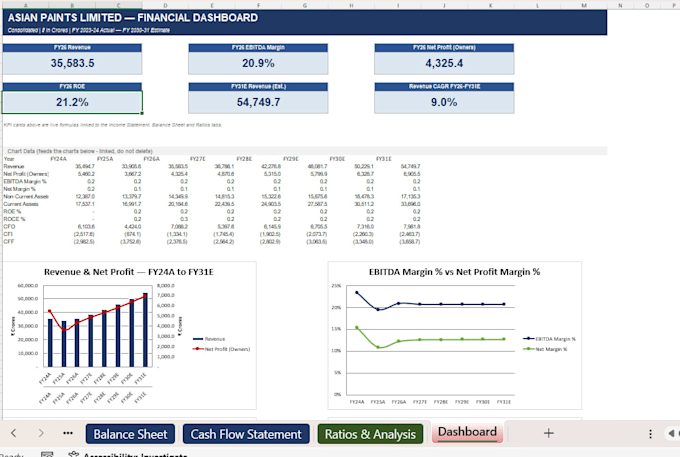The height and width of the screenshot is (457, 680).
Task: Add a new sheet with plus icon
Action: tap(549, 433)
